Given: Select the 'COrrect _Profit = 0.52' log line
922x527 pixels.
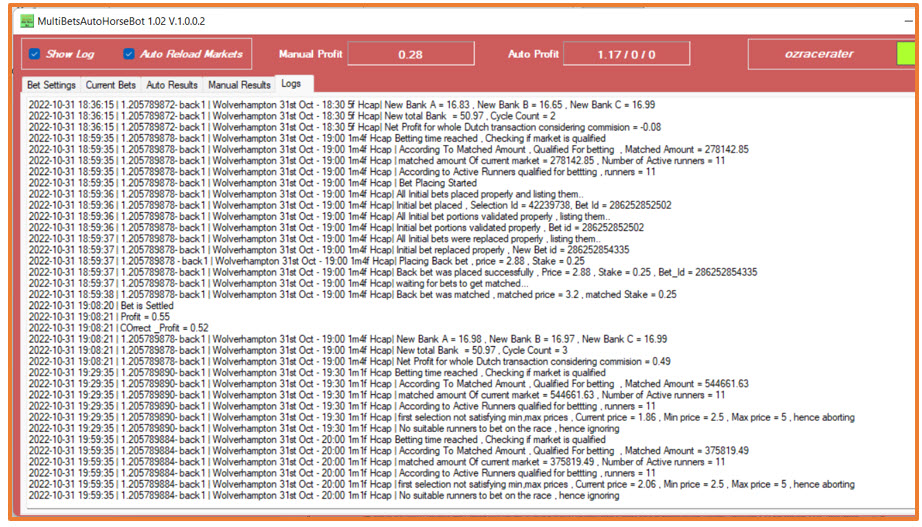Looking at the screenshot, I should [118, 328].
